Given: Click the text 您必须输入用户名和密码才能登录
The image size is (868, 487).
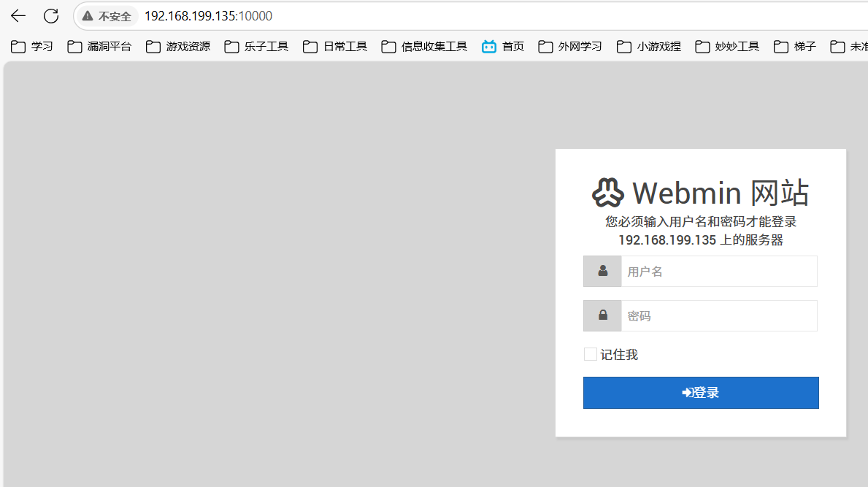Looking at the screenshot, I should 701,222.
